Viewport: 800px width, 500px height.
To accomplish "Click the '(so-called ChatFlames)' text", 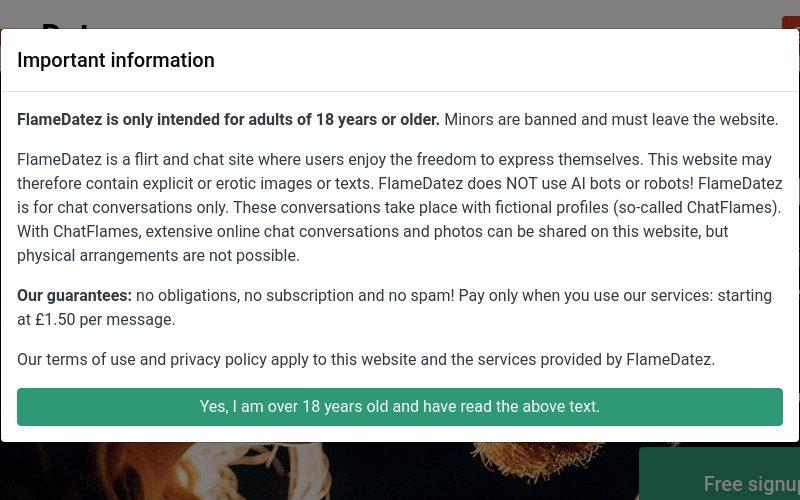I will coord(697,208).
